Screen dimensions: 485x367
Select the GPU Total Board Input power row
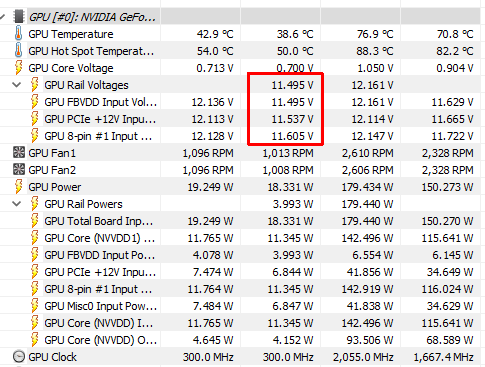point(242,221)
